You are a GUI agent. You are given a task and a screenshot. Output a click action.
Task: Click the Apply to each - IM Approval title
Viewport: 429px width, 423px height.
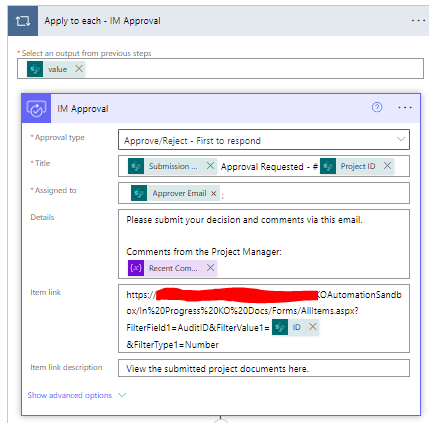[103, 21]
